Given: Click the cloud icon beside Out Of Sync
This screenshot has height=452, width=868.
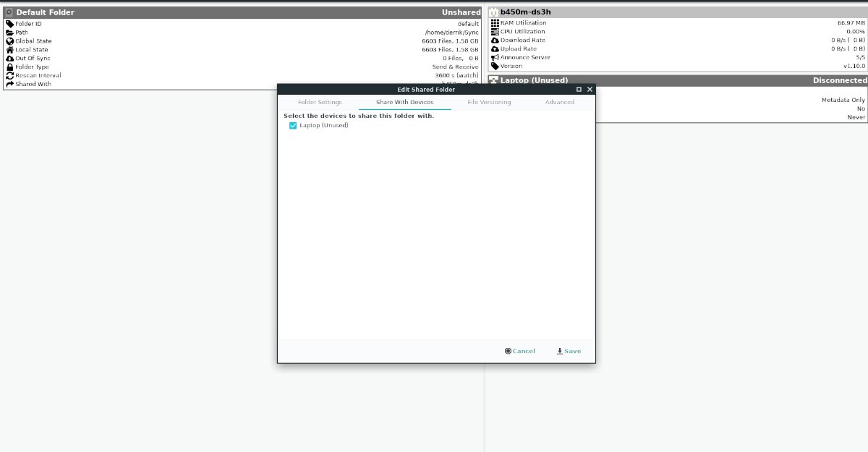Looking at the screenshot, I should tap(9, 58).
